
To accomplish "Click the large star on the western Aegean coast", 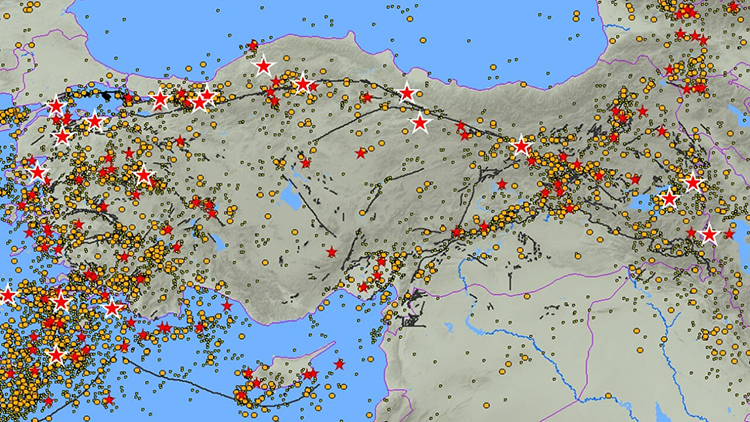I will click(x=37, y=172).
